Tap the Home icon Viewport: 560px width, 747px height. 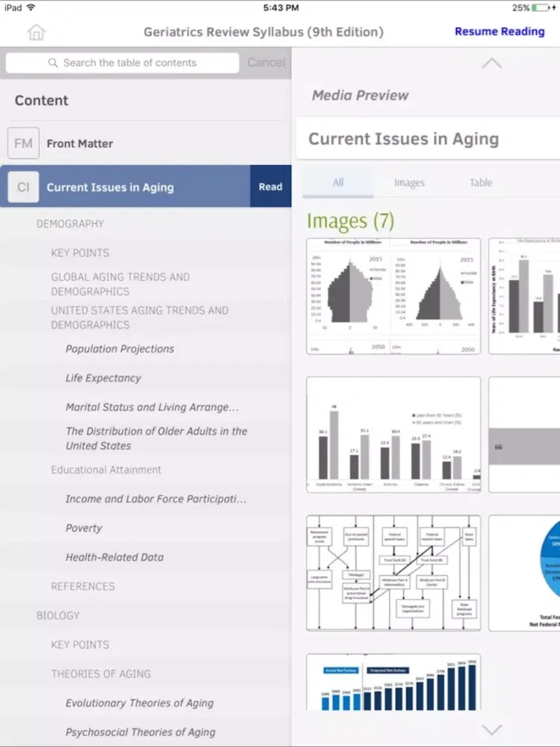36,32
